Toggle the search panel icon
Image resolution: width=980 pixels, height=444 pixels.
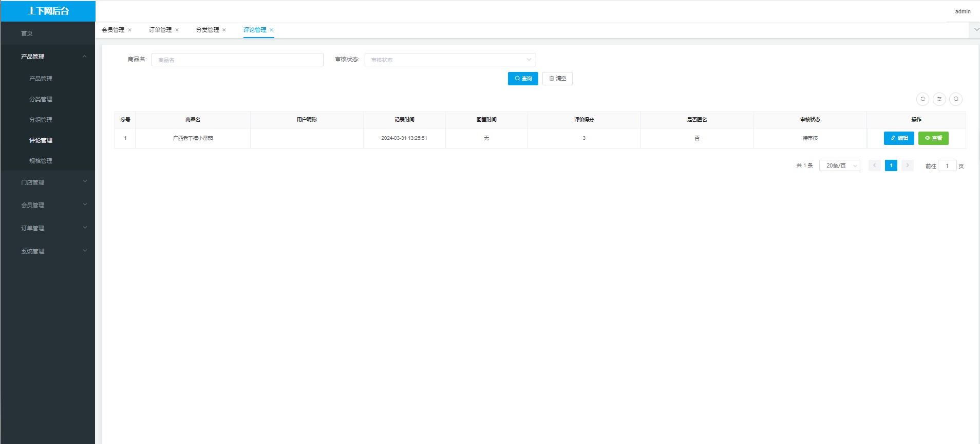click(x=956, y=99)
